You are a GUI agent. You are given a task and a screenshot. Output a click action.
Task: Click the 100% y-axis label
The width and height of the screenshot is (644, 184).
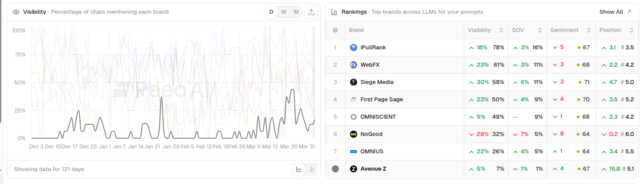18,30
